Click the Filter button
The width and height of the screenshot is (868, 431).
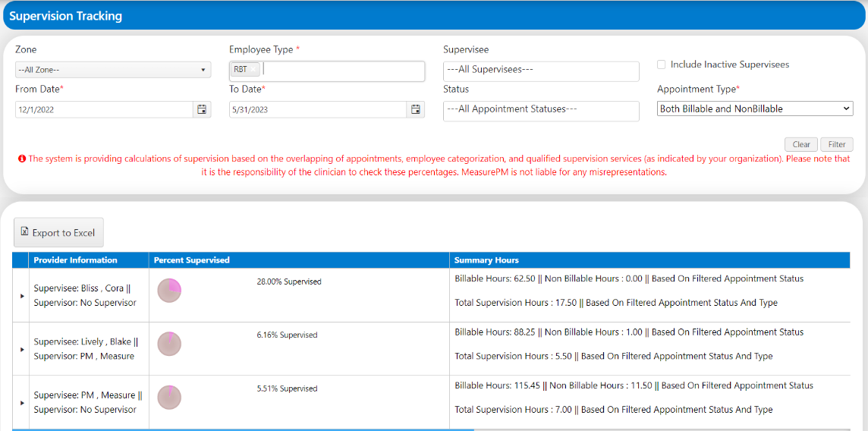[x=836, y=144]
